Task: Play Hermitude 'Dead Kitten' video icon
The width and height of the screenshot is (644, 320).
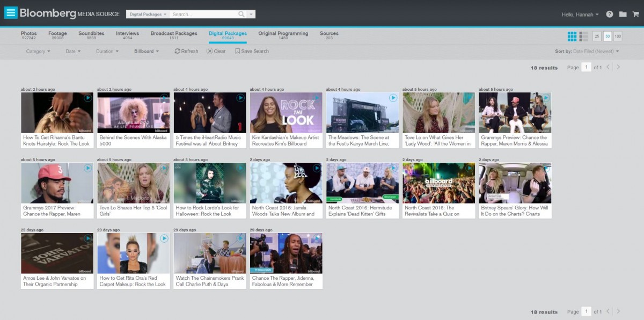Action: pyautogui.click(x=393, y=168)
